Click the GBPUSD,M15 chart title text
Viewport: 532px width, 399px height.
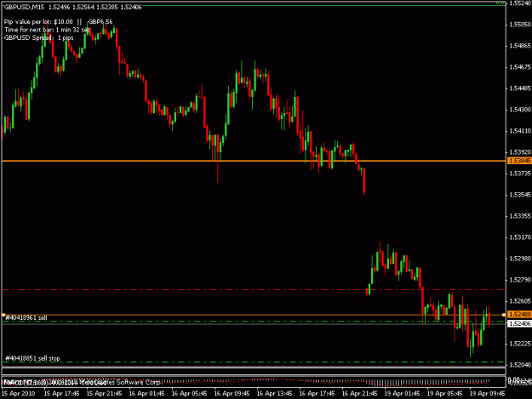[25, 7]
